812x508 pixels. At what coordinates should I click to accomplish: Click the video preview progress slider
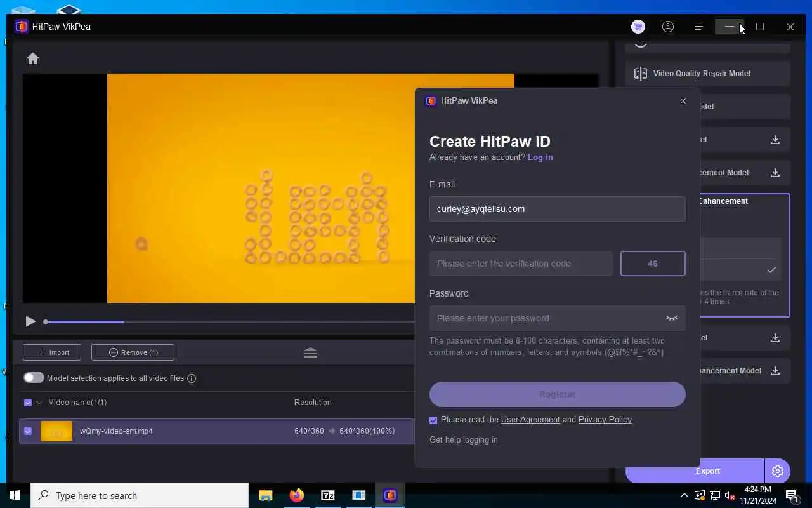tap(228, 322)
